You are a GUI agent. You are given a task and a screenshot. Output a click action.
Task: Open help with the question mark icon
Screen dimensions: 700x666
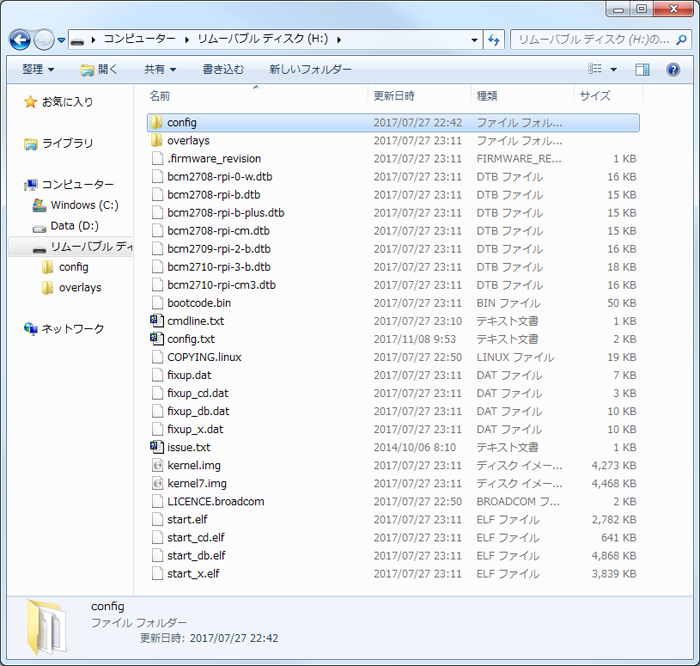673,69
